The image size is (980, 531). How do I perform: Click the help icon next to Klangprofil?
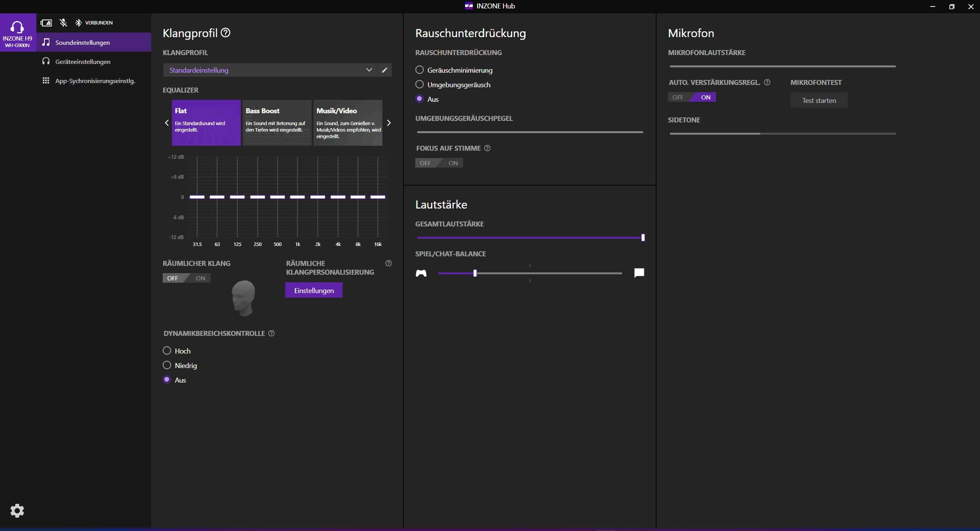(x=225, y=33)
